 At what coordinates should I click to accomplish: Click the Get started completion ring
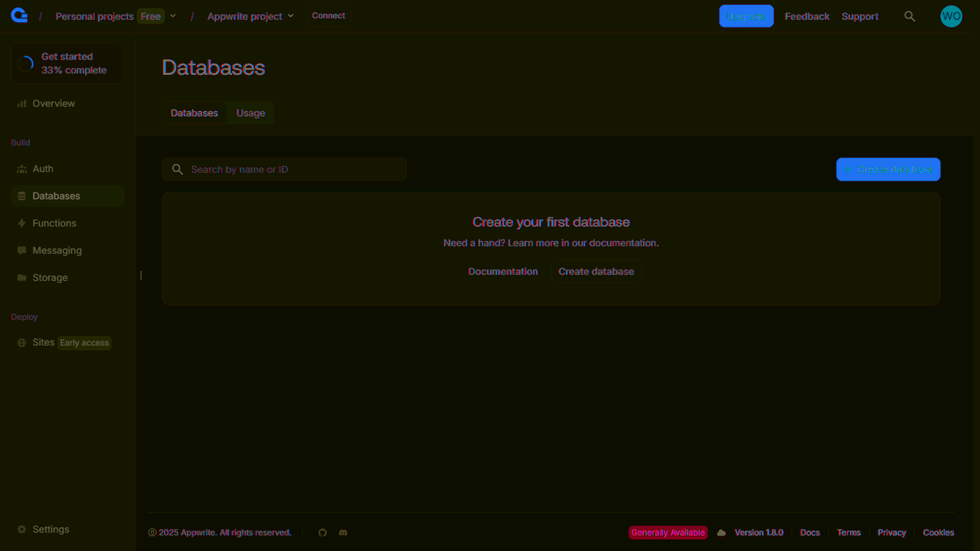tap(25, 63)
